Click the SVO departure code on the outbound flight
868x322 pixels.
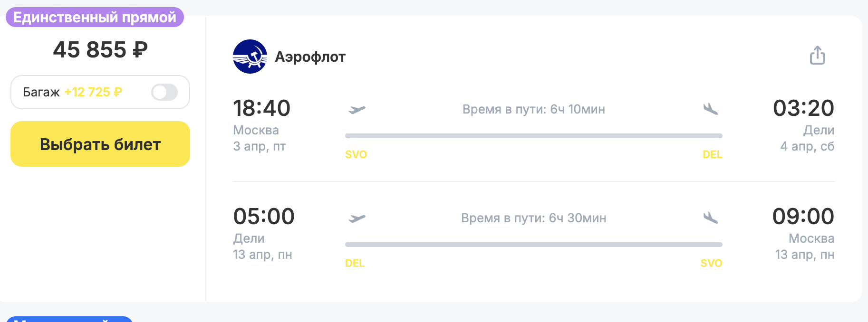tap(356, 154)
